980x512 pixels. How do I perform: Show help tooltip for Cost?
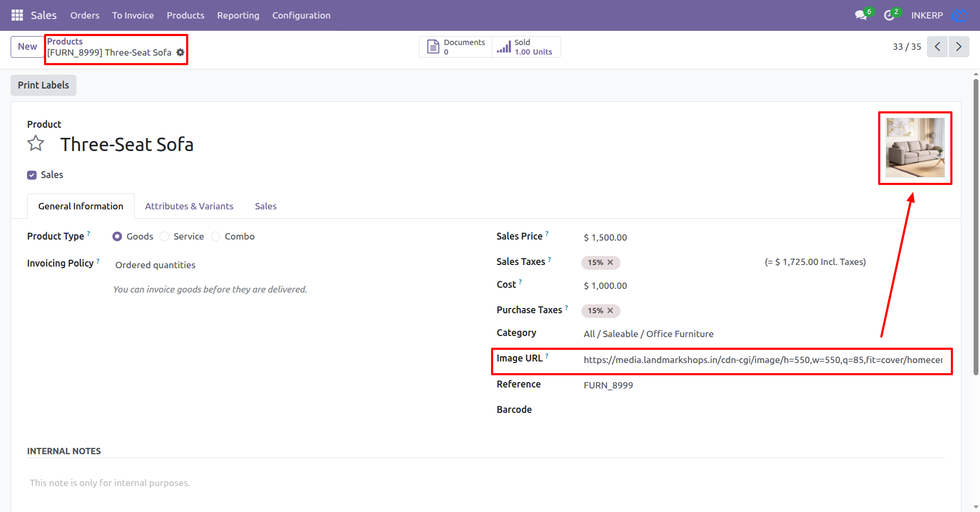pyautogui.click(x=520, y=282)
